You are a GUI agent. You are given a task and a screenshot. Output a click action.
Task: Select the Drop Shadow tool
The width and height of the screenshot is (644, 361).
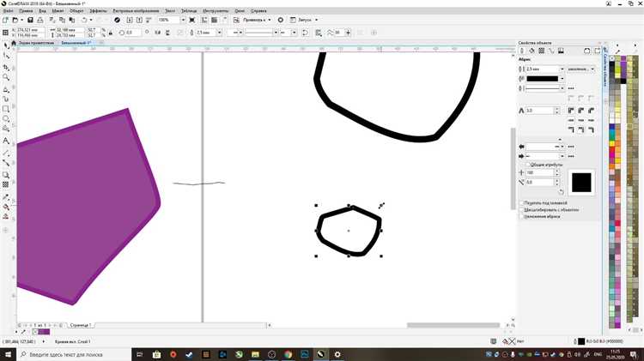coord(6,175)
